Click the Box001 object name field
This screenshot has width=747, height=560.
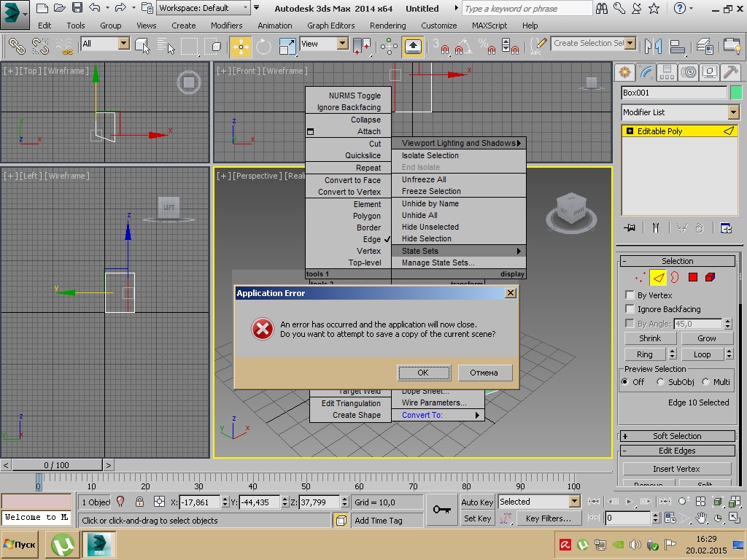coord(673,93)
